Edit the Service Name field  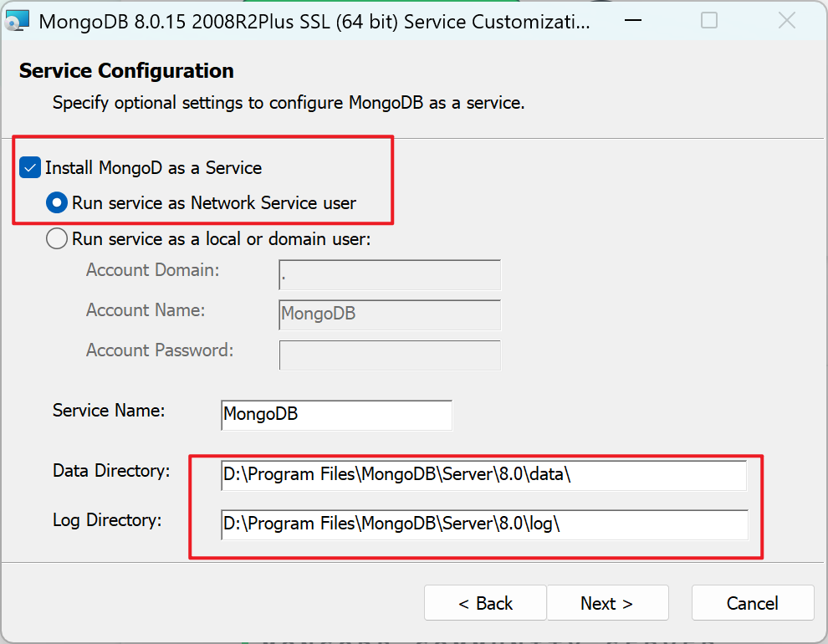[336, 415]
